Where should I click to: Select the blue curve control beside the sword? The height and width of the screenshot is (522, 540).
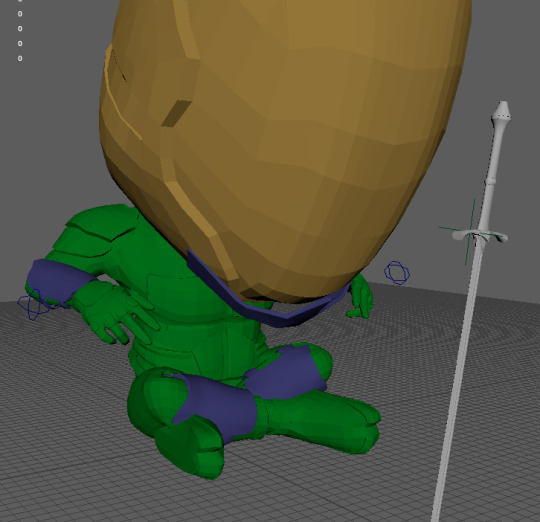click(397, 273)
